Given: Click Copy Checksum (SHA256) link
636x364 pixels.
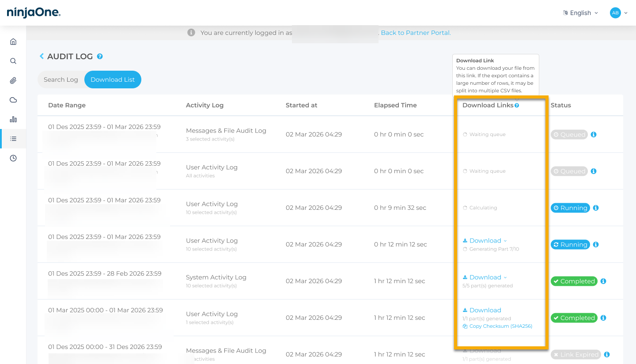Looking at the screenshot, I should pos(497,326).
